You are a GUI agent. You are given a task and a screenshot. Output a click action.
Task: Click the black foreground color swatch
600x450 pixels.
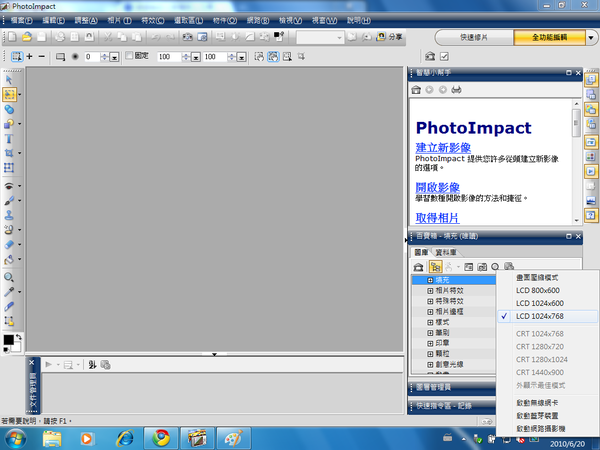coord(8,339)
